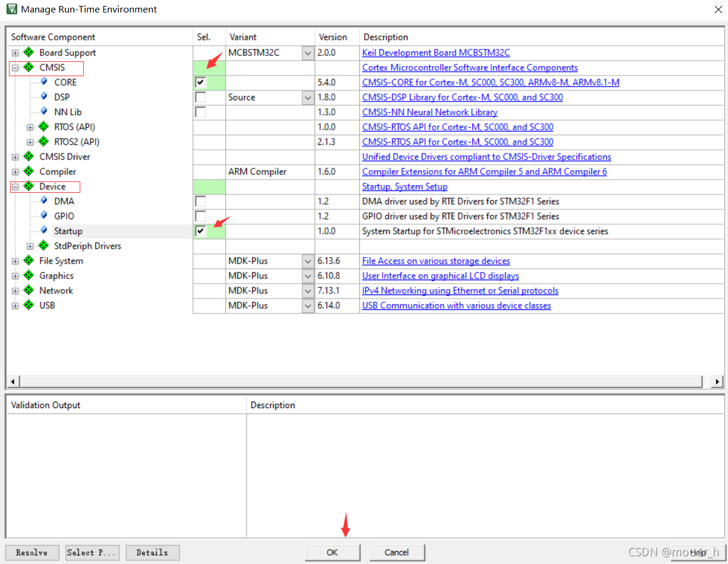Screen dimensions: 728x564
Task: Click the RTOS2 (API) green diamond icon
Action: click(x=43, y=142)
